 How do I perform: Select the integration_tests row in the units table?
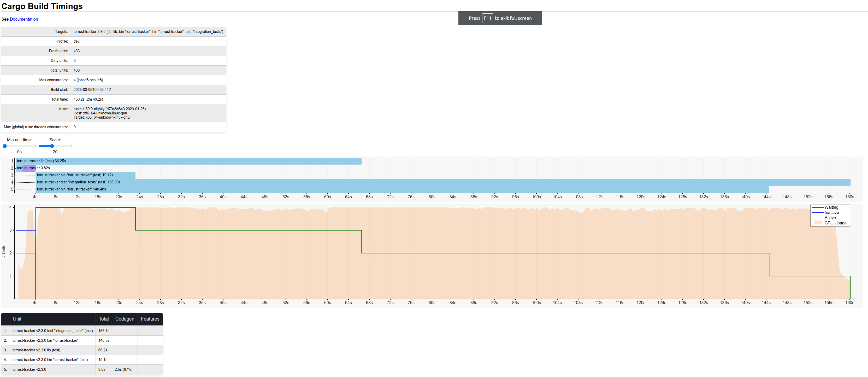pyautogui.click(x=52, y=331)
